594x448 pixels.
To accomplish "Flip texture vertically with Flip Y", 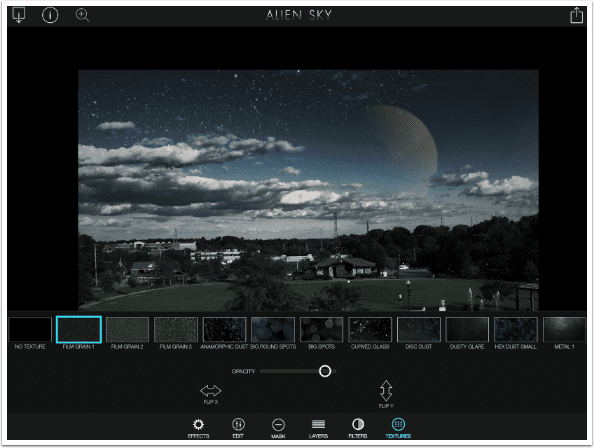I will pos(386,394).
